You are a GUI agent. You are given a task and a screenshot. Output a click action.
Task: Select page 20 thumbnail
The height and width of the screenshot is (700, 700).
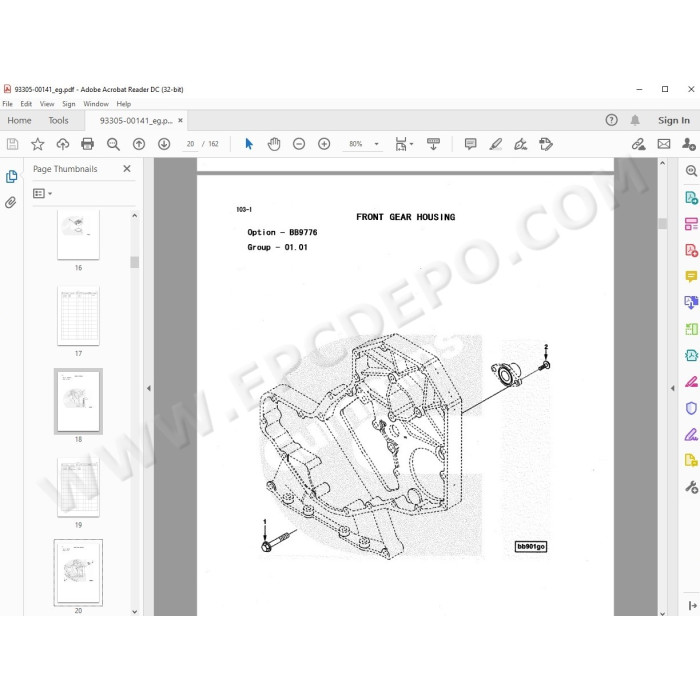(x=78, y=572)
